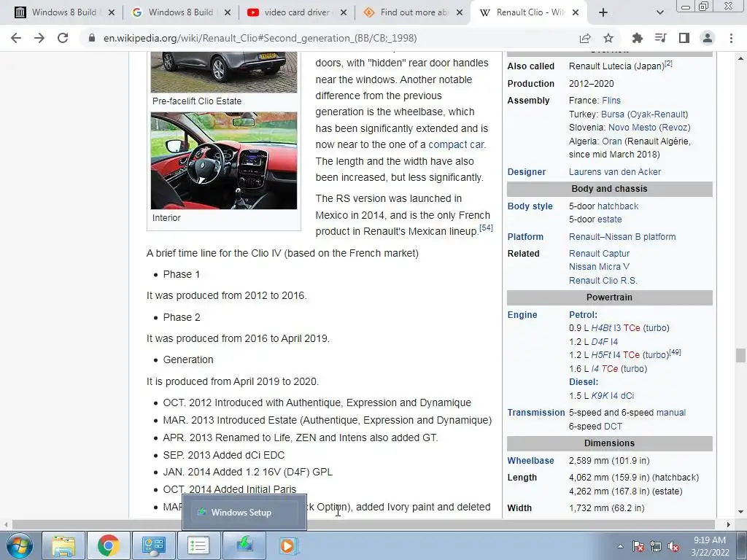Screen dimensions: 747x560
Task: Expand the tab search chevron
Action: pos(659,12)
